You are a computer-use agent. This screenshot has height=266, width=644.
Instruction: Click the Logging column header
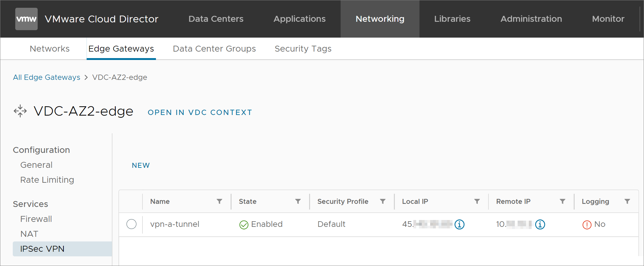(595, 202)
